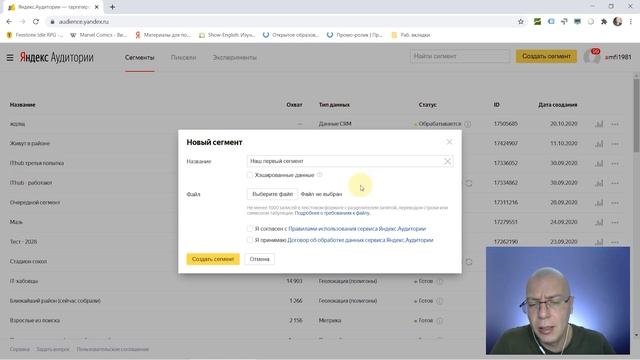The height and width of the screenshot is (360, 640).
Task: Open more options for segment 17505685
Action: coord(615,124)
